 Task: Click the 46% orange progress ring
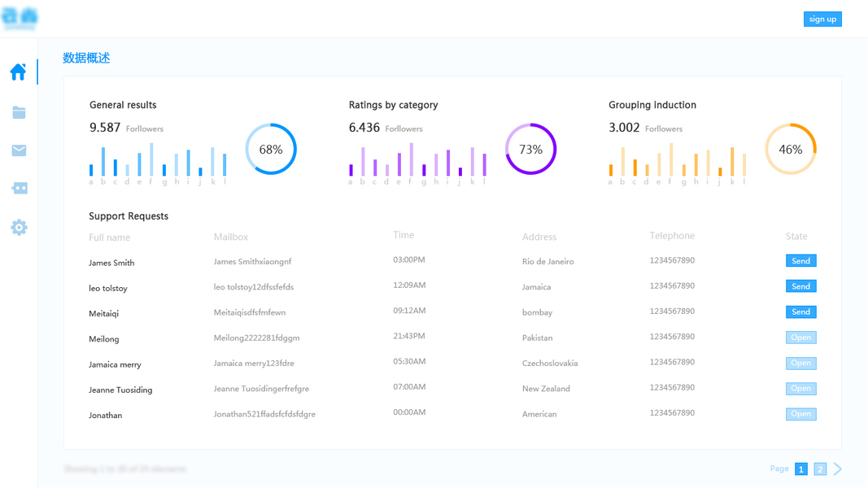pos(791,149)
